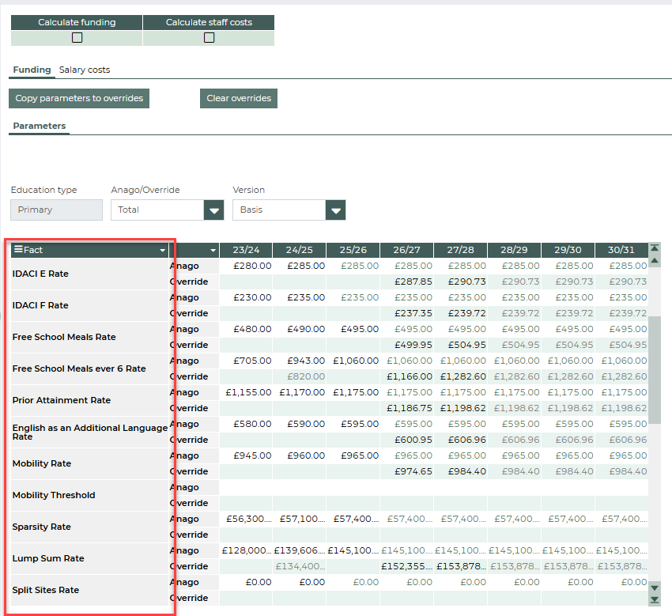The width and height of the screenshot is (672, 616).
Task: Expand the Fact column header dropdown arrow
Action: point(163,250)
